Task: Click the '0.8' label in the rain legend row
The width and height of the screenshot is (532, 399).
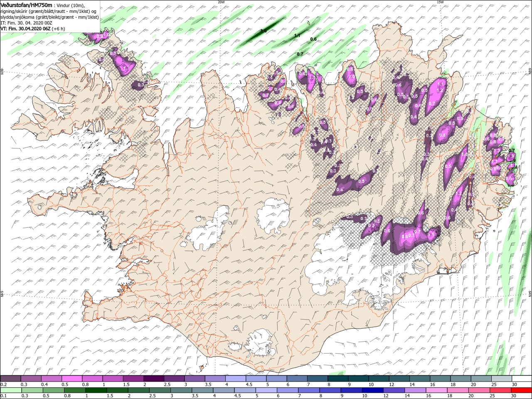Action: (67, 396)
